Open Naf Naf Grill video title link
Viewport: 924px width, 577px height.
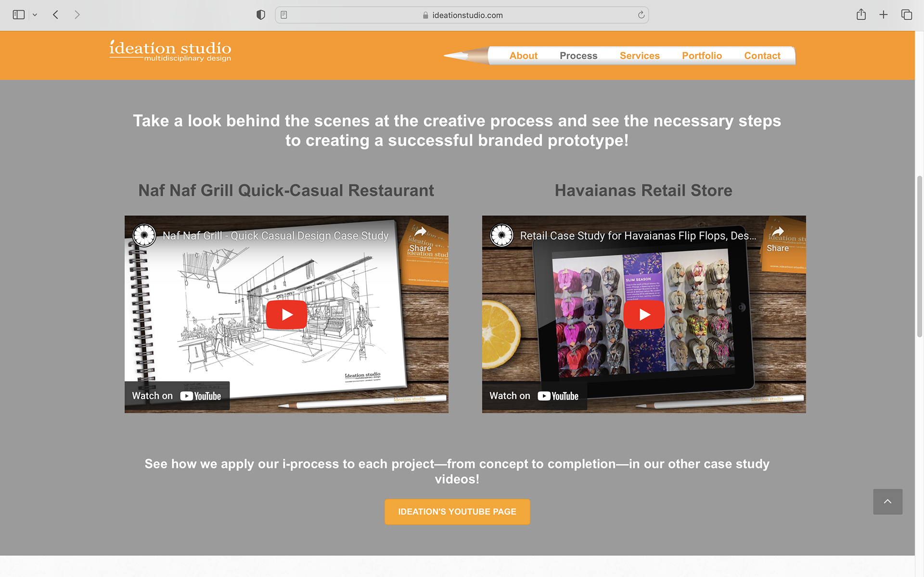click(275, 236)
